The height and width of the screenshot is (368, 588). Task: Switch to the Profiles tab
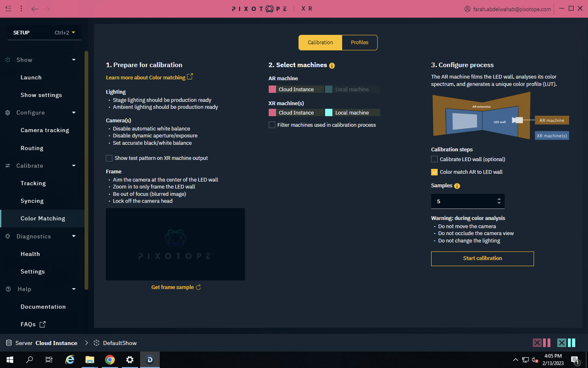point(360,43)
